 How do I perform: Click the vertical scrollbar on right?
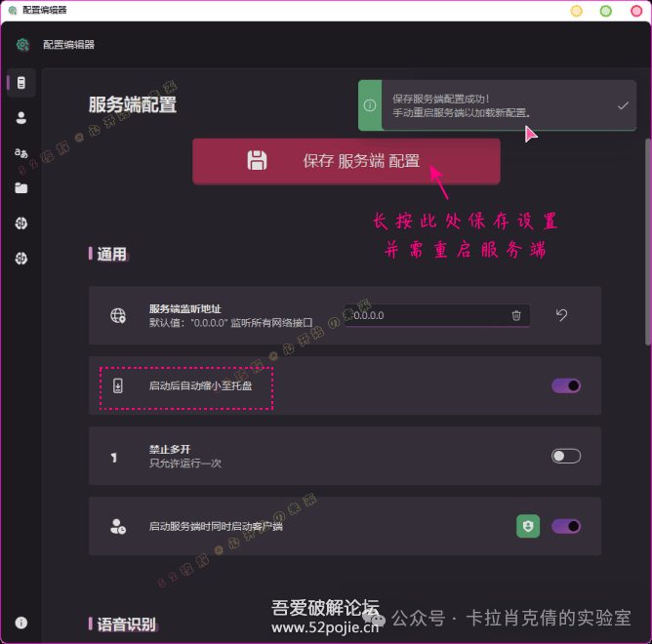click(647, 244)
